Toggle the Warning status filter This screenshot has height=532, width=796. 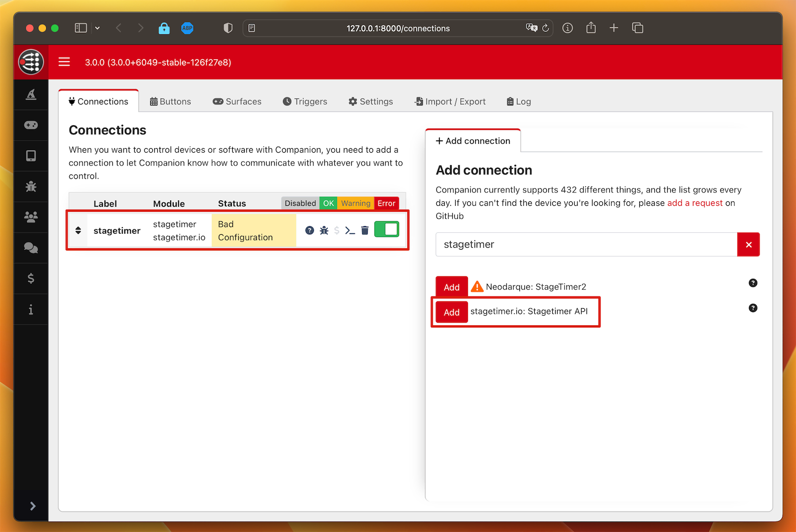coord(355,203)
